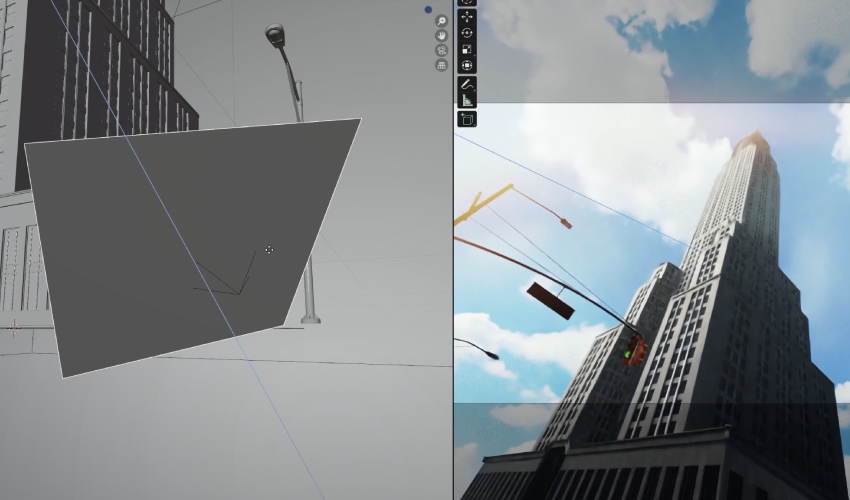Click the red traffic light in the camera view

[634, 350]
